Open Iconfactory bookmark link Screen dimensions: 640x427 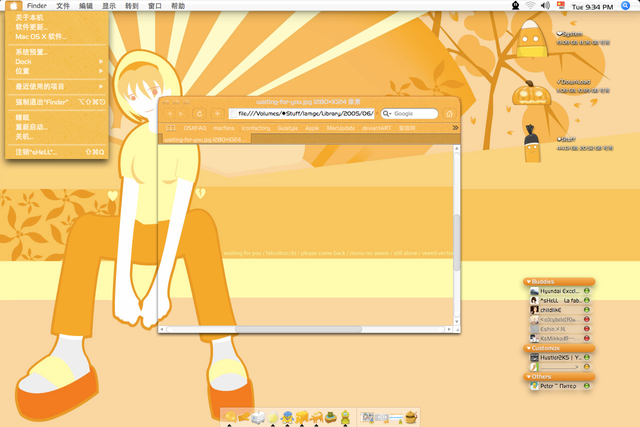(256, 128)
